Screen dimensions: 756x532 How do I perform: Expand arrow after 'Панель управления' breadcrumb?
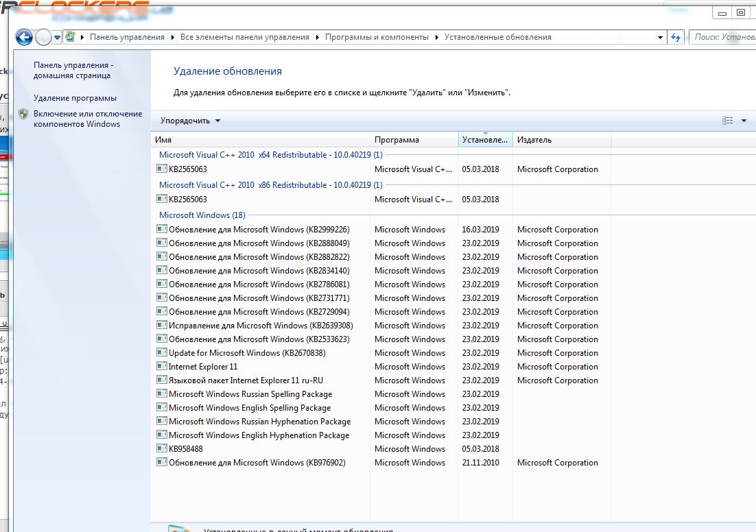[x=173, y=37]
